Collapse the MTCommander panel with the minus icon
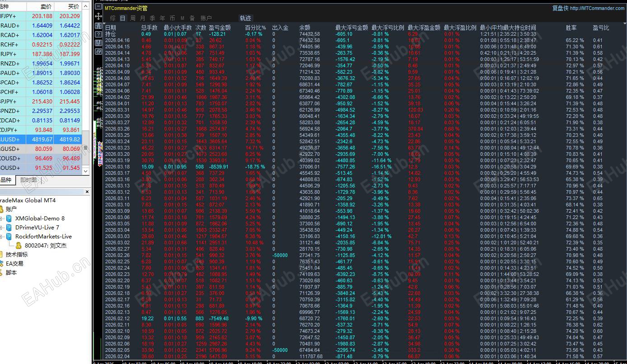The height and width of the screenshot is (364, 627). pos(98,6)
